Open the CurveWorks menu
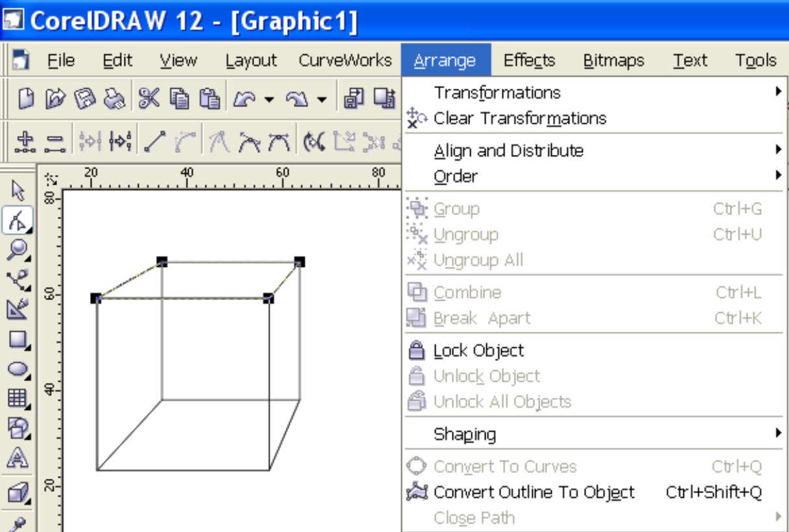789x532 pixels. 346,60
